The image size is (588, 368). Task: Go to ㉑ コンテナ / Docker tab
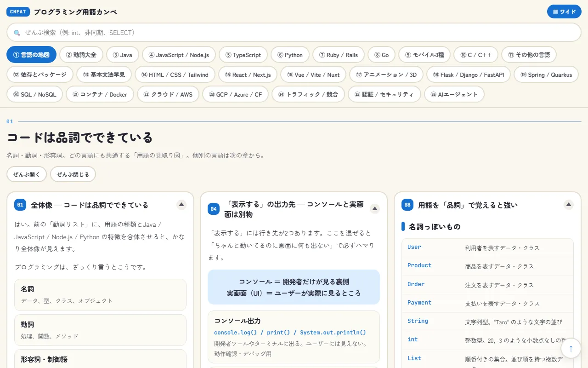click(100, 94)
